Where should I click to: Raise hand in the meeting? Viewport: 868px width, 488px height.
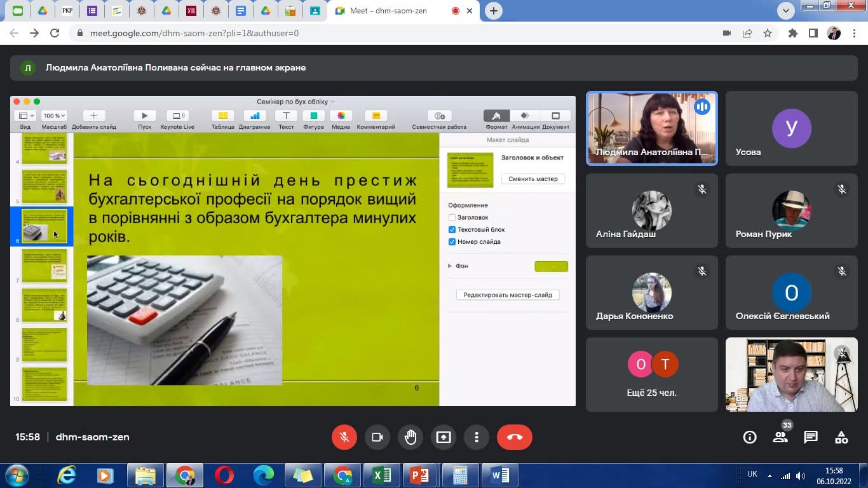coord(410,437)
